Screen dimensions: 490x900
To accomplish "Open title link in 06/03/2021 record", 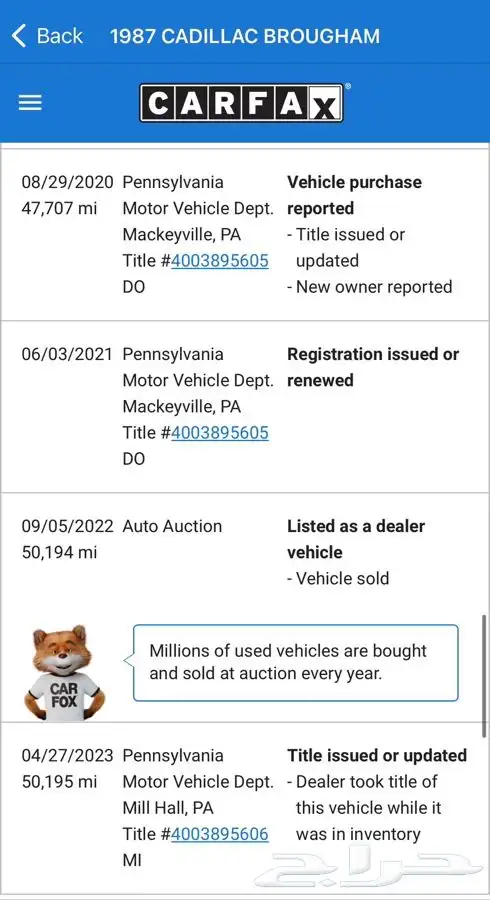I will [220, 433].
